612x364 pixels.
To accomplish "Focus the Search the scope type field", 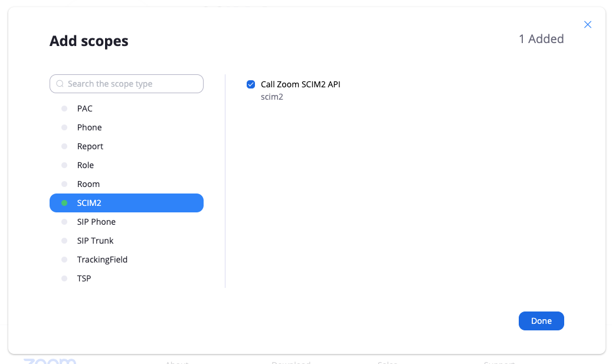I will pos(133,84).
